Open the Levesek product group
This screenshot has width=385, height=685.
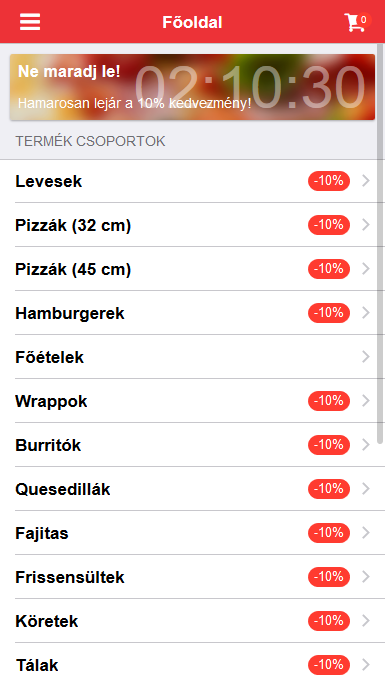[x=192, y=181]
